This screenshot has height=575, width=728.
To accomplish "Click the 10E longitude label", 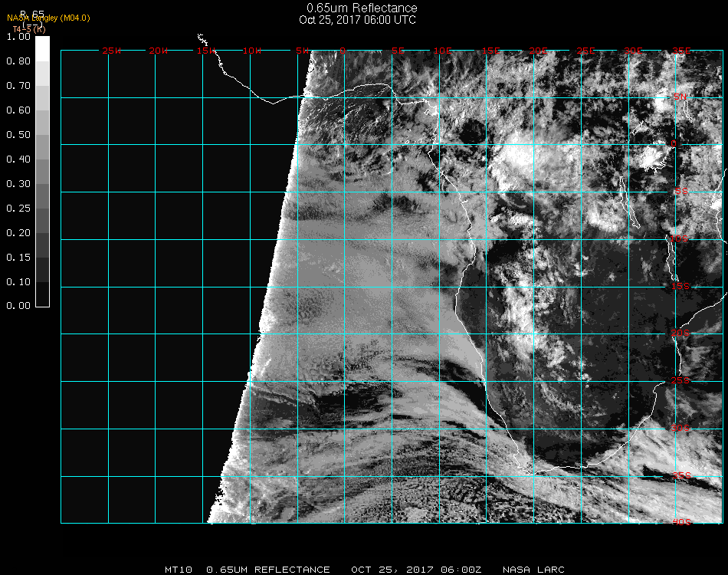I will coord(444,51).
